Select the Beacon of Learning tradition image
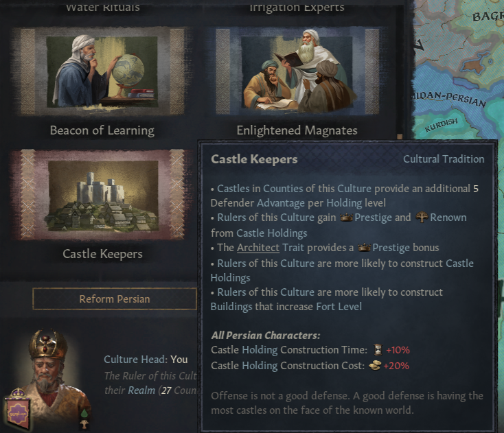The height and width of the screenshot is (433, 504). point(102,72)
